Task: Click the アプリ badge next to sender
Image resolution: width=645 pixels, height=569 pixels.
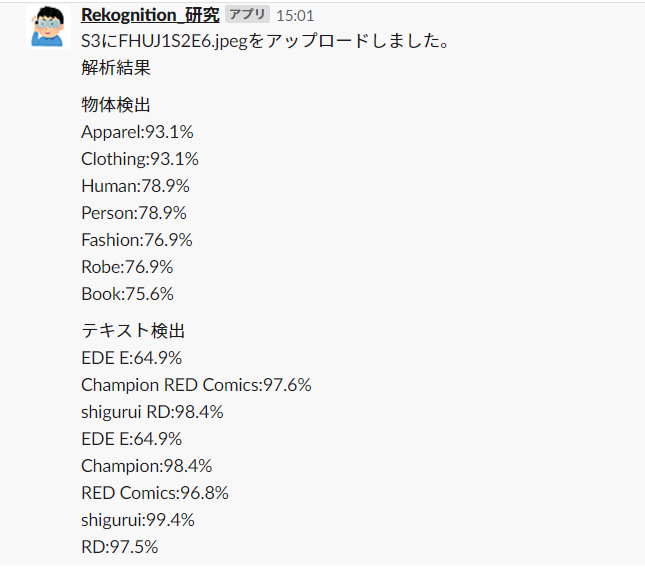Action: tap(247, 15)
